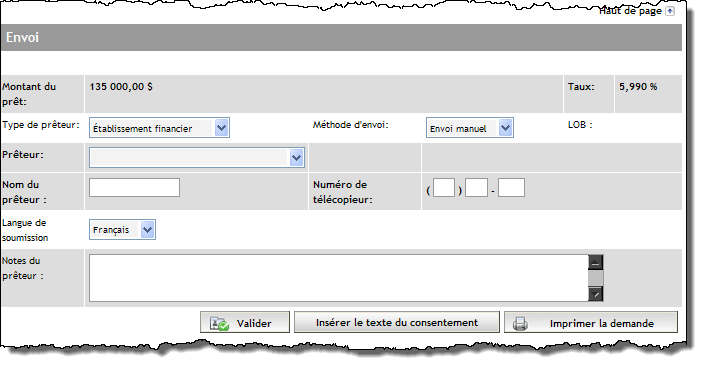Click the Haut de page arrow icon

click(670, 11)
